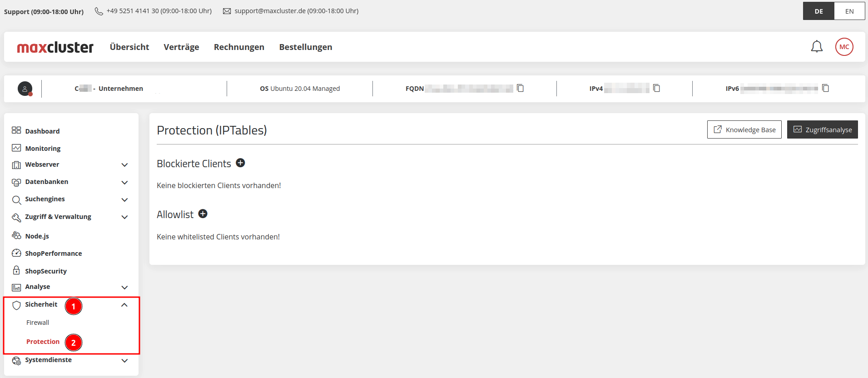Click the phone icon in support bar
868x378 pixels.
click(x=99, y=11)
